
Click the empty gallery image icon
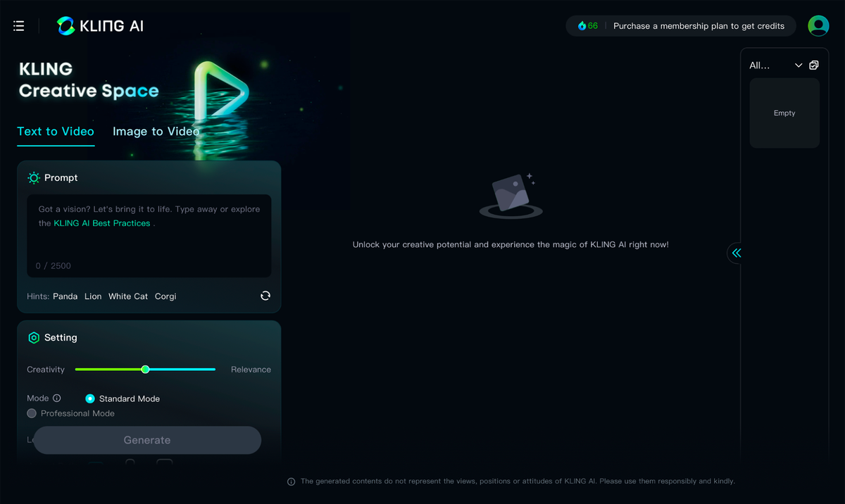[511, 196]
